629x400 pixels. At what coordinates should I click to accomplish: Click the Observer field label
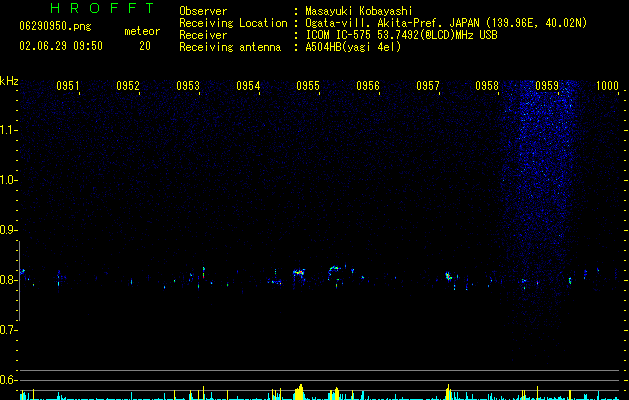pyautogui.click(x=203, y=11)
